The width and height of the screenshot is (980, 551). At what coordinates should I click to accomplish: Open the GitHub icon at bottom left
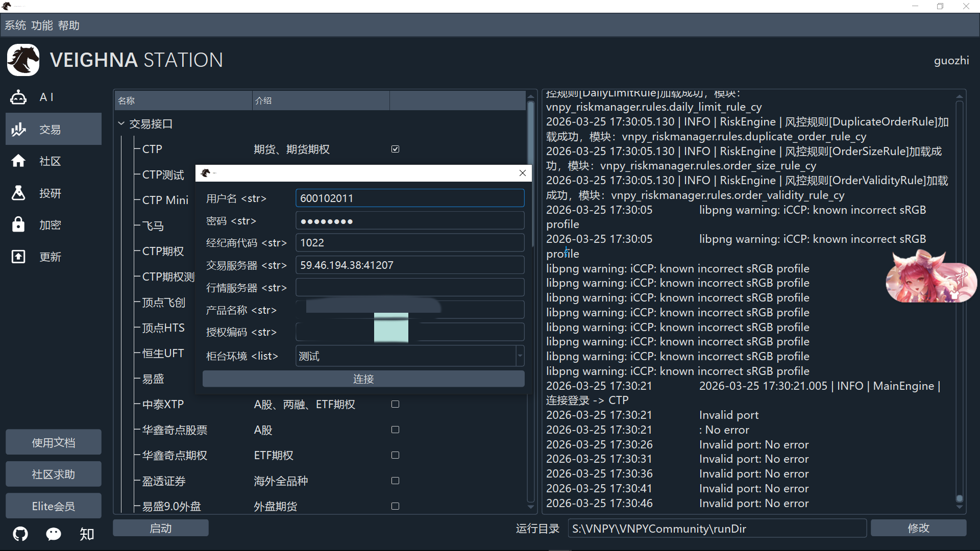(20, 534)
